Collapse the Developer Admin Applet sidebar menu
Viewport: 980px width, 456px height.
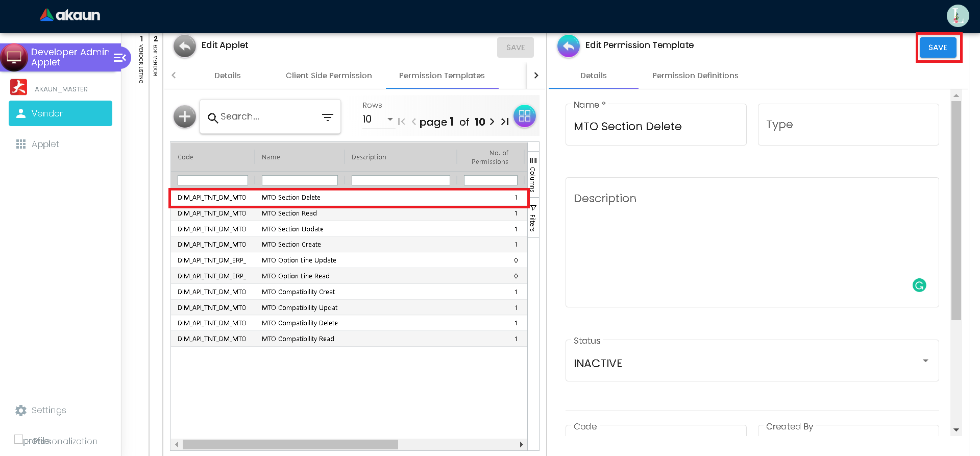[120, 58]
